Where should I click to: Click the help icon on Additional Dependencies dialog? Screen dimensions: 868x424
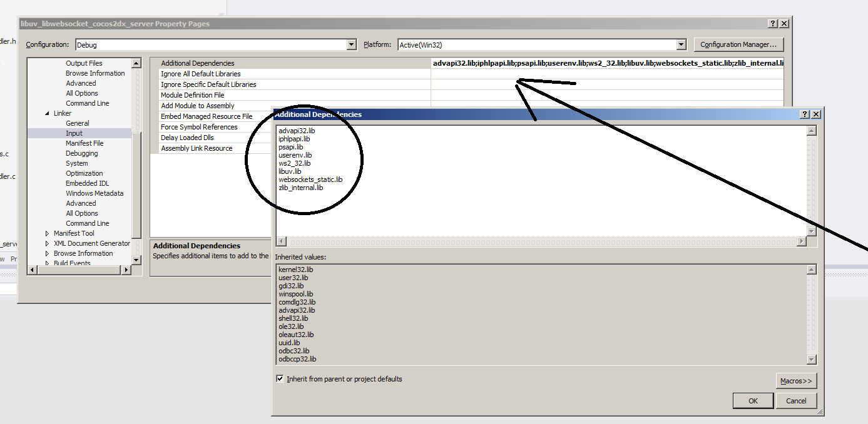pyautogui.click(x=805, y=114)
